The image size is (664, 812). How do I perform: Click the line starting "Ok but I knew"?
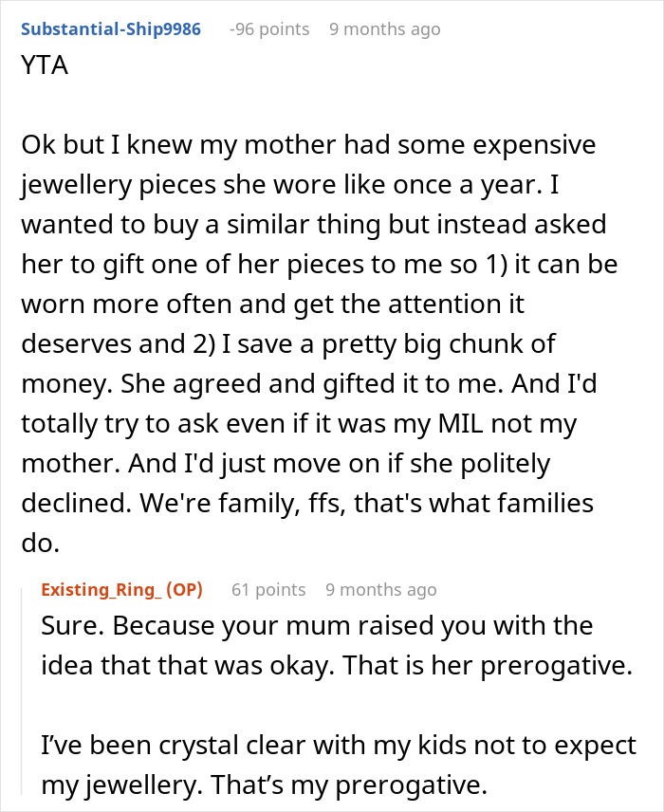tap(308, 144)
